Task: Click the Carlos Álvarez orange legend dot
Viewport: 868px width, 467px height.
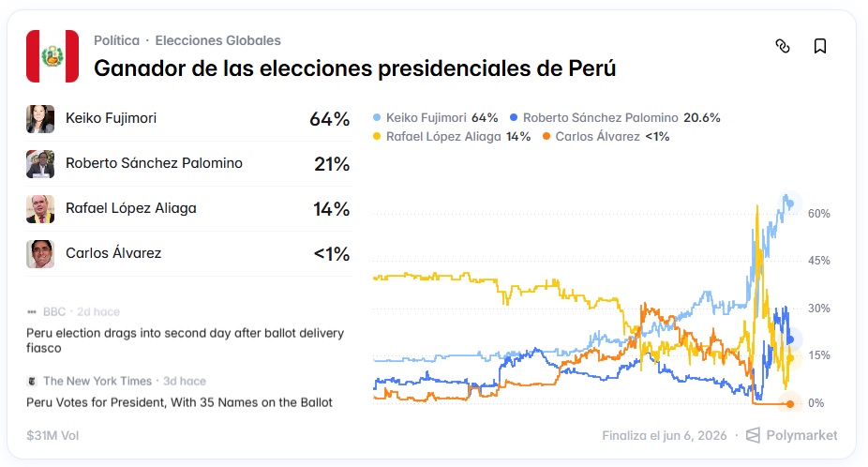Action: point(546,137)
